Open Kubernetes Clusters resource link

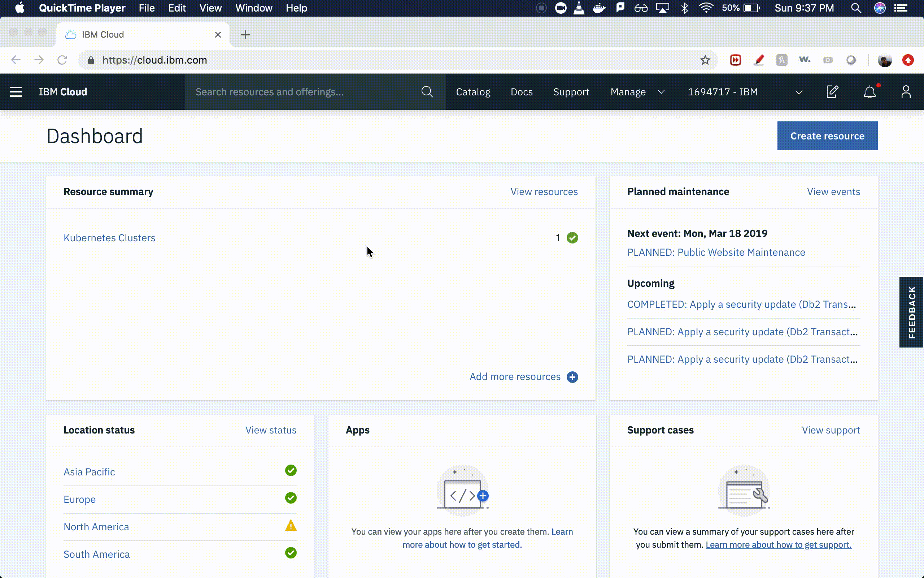pyautogui.click(x=109, y=238)
